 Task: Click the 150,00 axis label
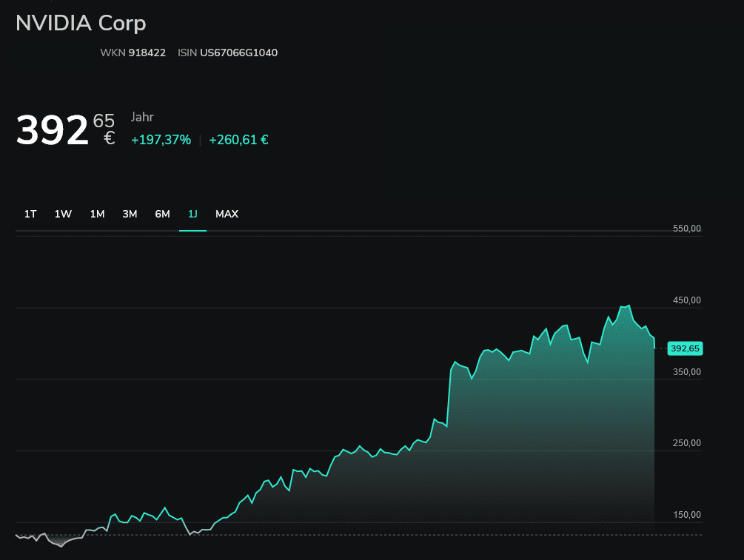coord(686,514)
